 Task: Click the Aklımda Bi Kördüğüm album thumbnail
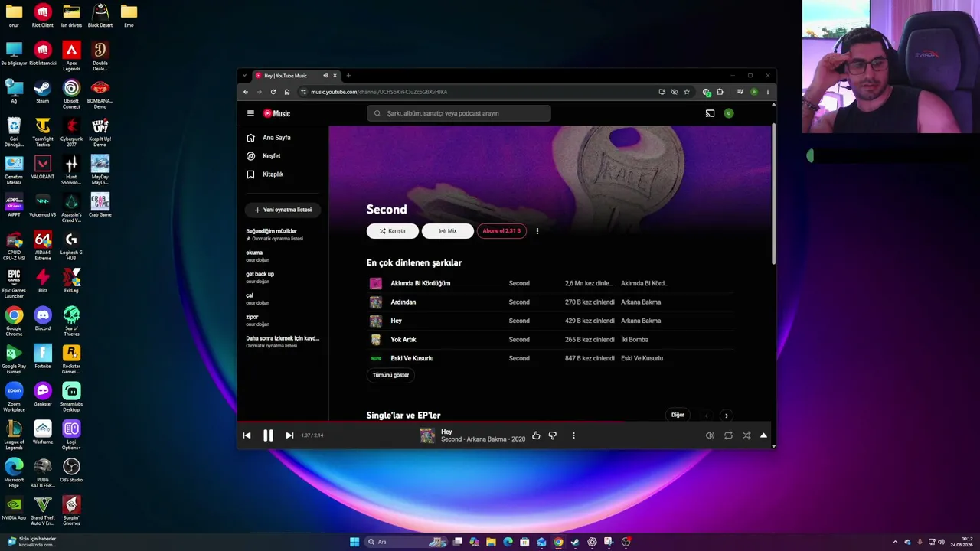376,283
